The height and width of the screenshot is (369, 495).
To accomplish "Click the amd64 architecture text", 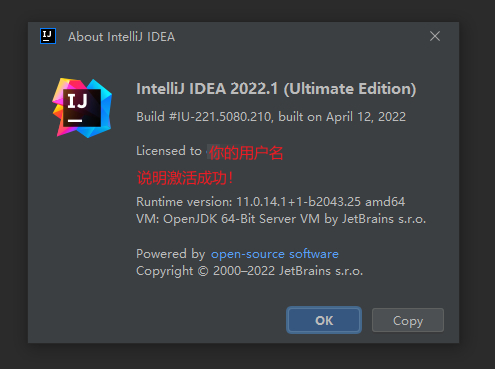I will click(385, 202).
